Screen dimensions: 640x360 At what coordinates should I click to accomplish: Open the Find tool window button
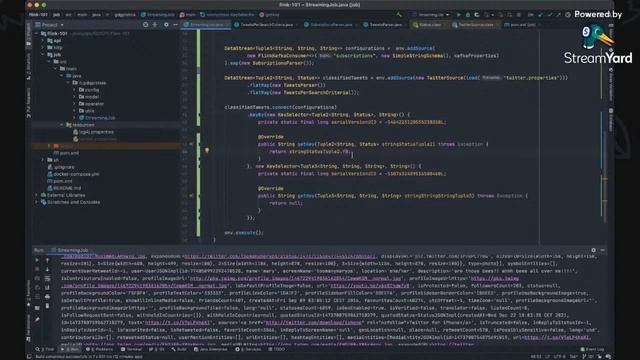pyautogui.click(x=44, y=349)
